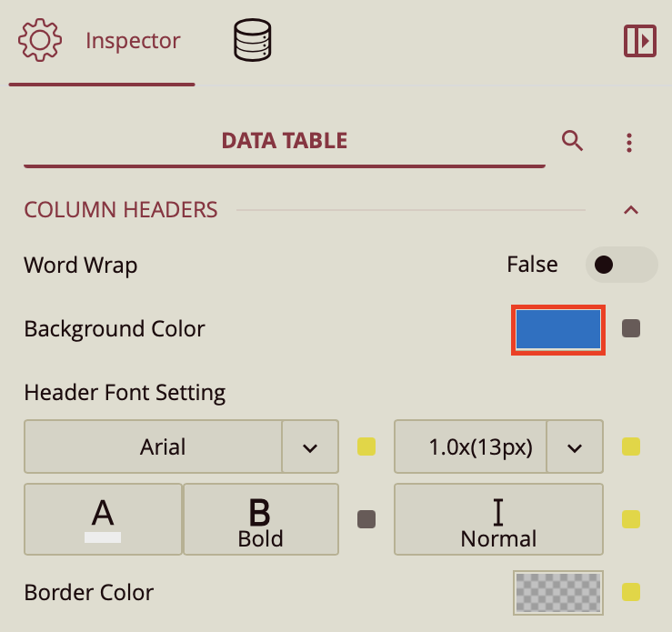The width and height of the screenshot is (672, 632).
Task: Switch to the Inspector tab
Action: [x=133, y=42]
